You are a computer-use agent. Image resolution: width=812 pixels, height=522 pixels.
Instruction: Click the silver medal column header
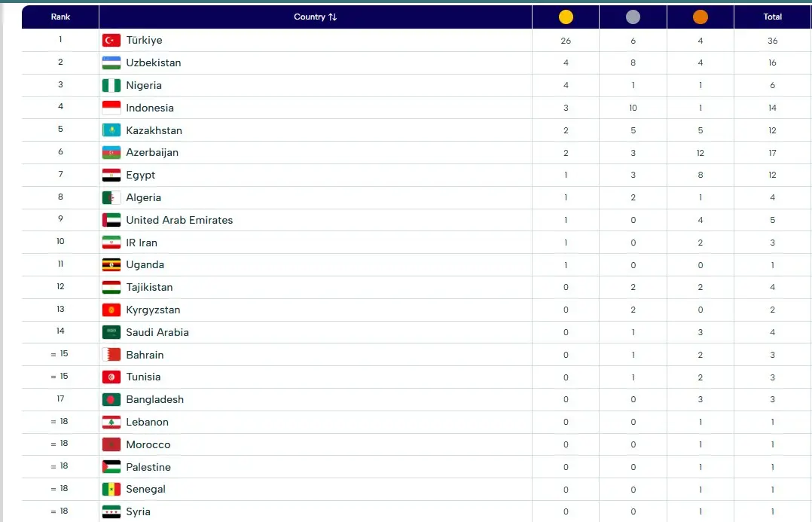633,17
